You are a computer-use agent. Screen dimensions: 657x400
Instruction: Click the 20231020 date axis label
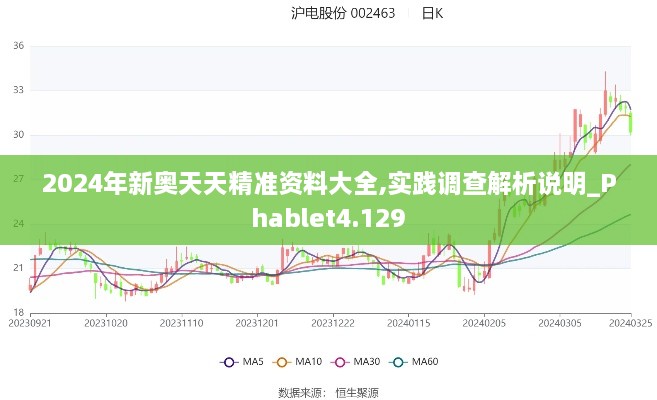(106, 323)
